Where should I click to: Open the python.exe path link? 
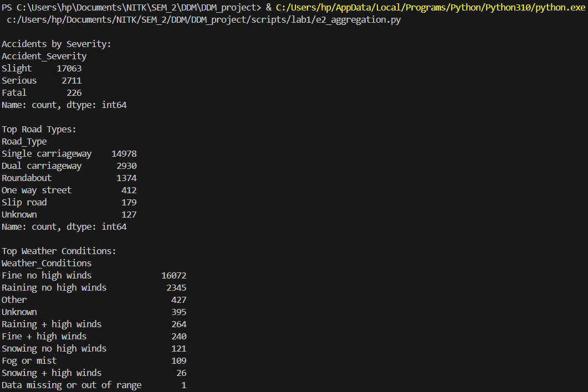pos(431,7)
